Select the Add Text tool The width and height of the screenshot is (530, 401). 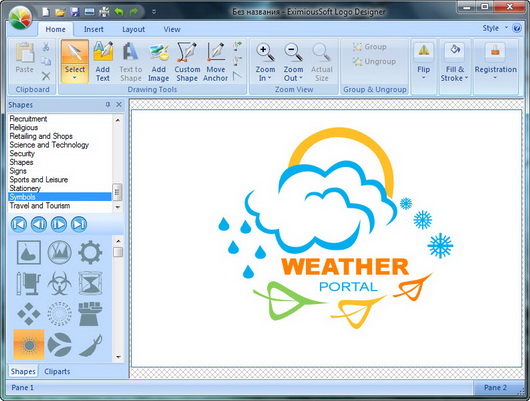coord(103,62)
